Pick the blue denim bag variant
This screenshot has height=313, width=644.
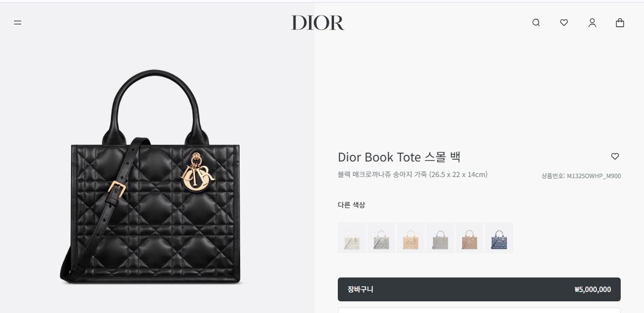click(499, 238)
